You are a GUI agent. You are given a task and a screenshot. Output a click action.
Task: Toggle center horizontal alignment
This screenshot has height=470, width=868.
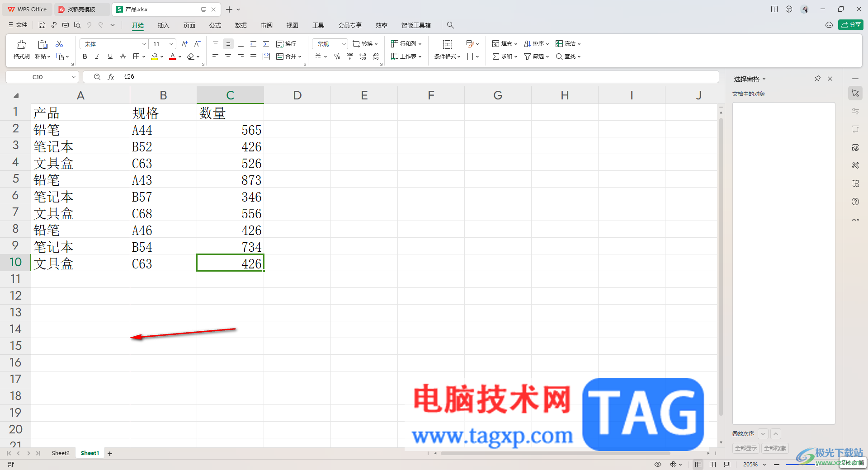(228, 56)
